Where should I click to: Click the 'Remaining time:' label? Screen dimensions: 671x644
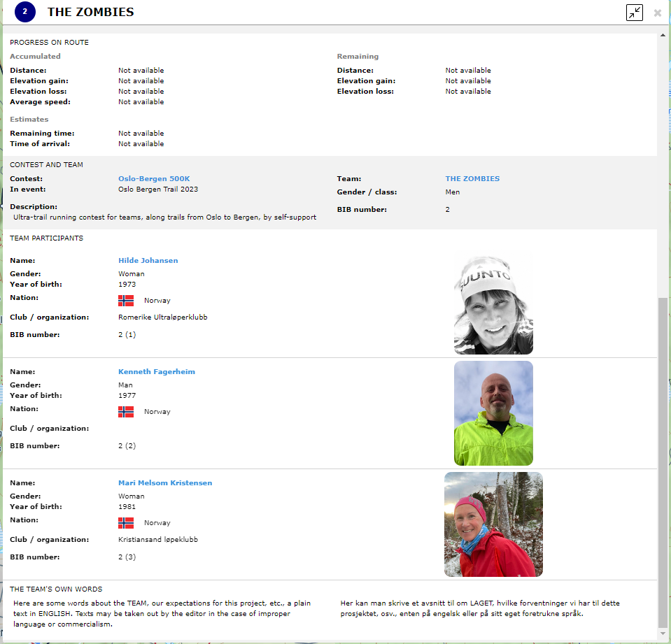click(42, 134)
